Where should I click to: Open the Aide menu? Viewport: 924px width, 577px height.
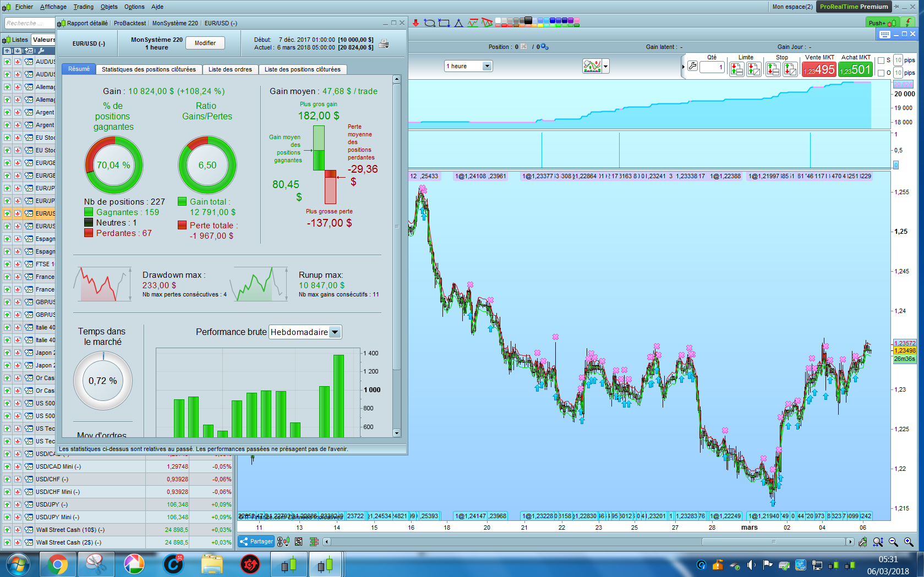click(157, 7)
